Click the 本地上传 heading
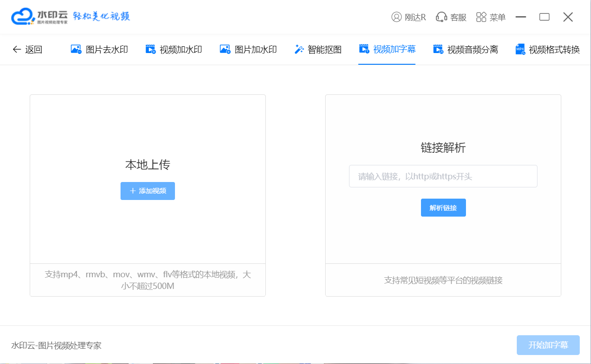This screenshot has width=591, height=364. click(148, 165)
